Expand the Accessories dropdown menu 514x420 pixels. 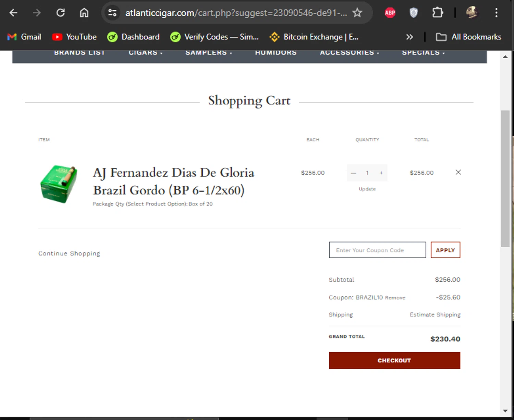tap(350, 52)
